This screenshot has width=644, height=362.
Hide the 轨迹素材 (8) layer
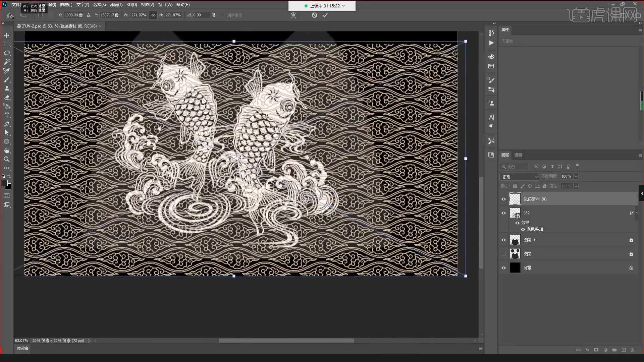click(x=503, y=199)
